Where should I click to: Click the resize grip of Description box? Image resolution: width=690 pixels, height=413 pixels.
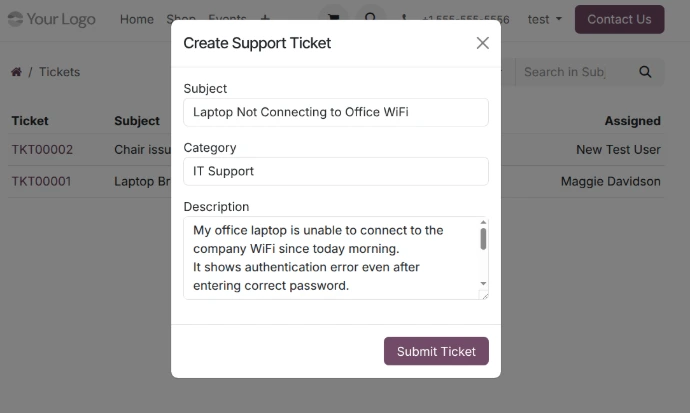[484, 294]
